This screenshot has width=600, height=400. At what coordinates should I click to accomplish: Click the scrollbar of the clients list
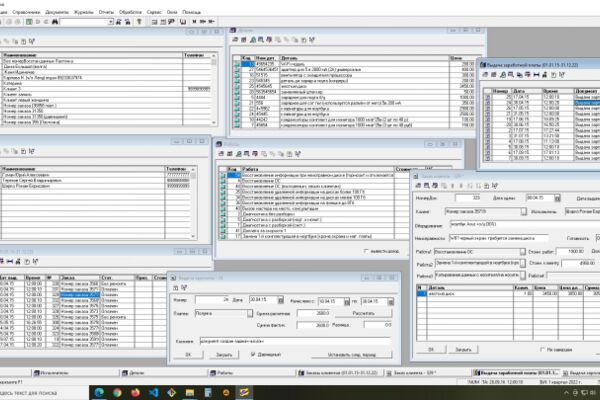point(214,88)
